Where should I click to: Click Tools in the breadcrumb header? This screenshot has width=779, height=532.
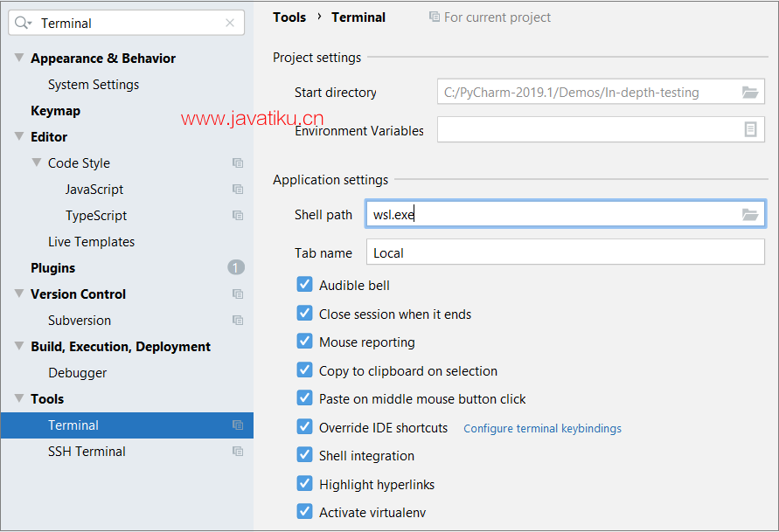(x=289, y=17)
